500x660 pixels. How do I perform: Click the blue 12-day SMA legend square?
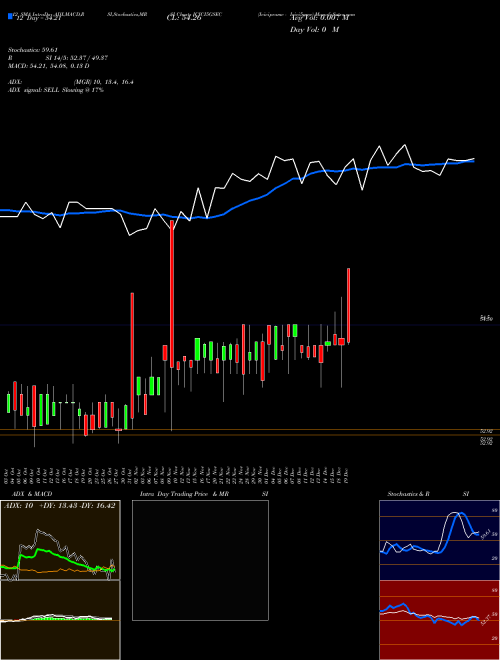pyautogui.click(x=10, y=16)
